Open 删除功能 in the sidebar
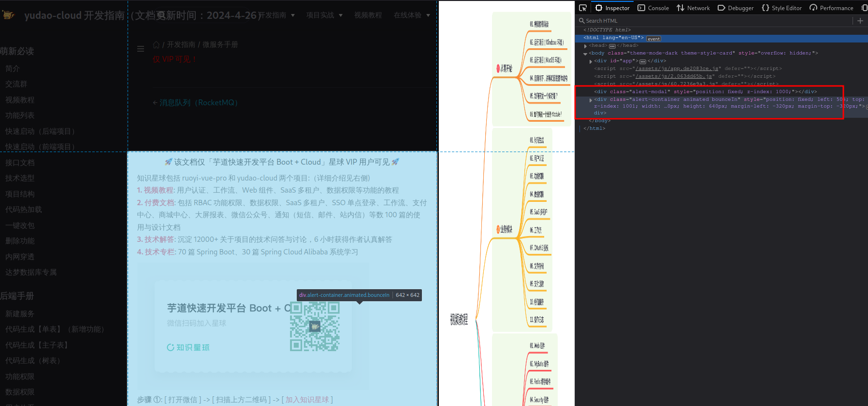The height and width of the screenshot is (406, 868). point(20,241)
